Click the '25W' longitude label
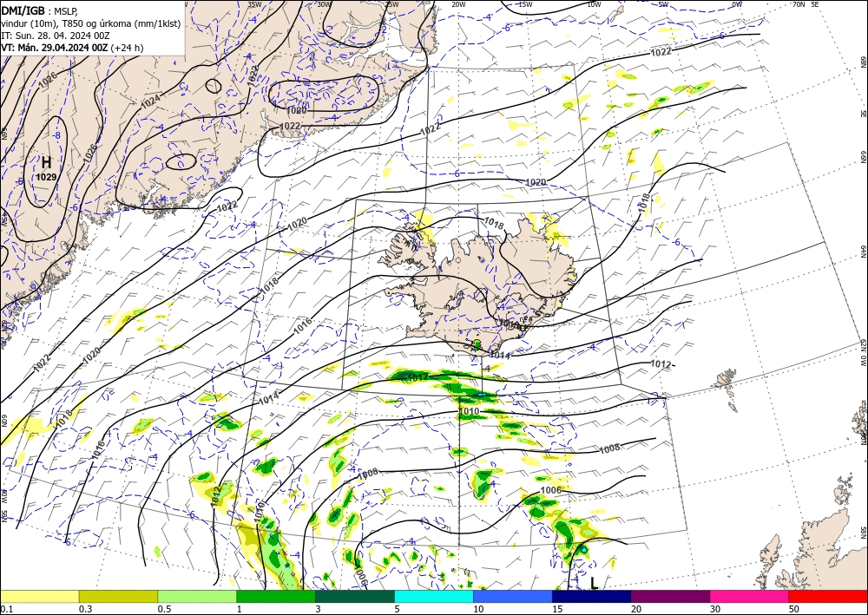The height and width of the screenshot is (615, 868). tap(391, 4)
